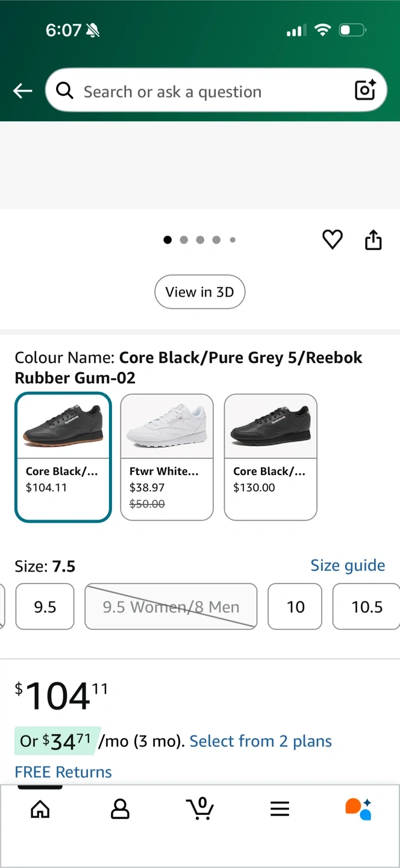Select size 10
This screenshot has height=868, width=400.
point(295,606)
